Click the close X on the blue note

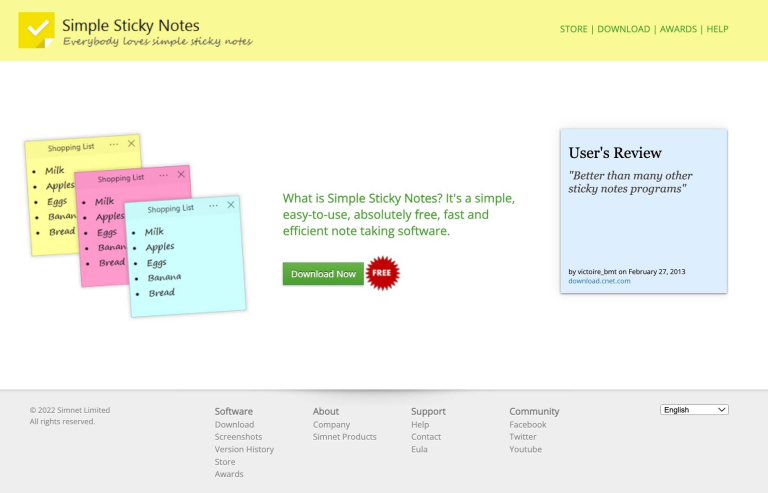pyautogui.click(x=231, y=205)
